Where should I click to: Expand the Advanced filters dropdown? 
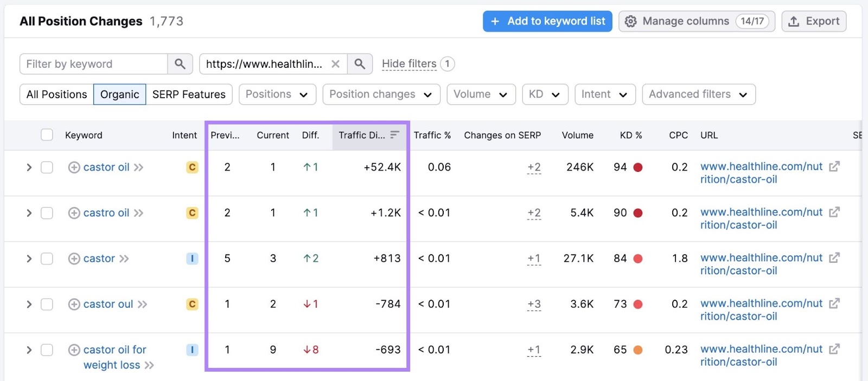(698, 94)
